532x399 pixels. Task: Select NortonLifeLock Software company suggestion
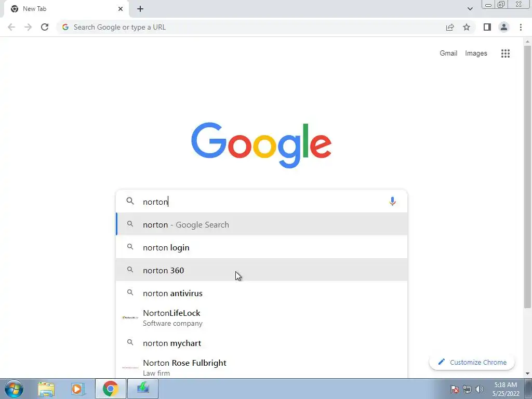pos(261,317)
